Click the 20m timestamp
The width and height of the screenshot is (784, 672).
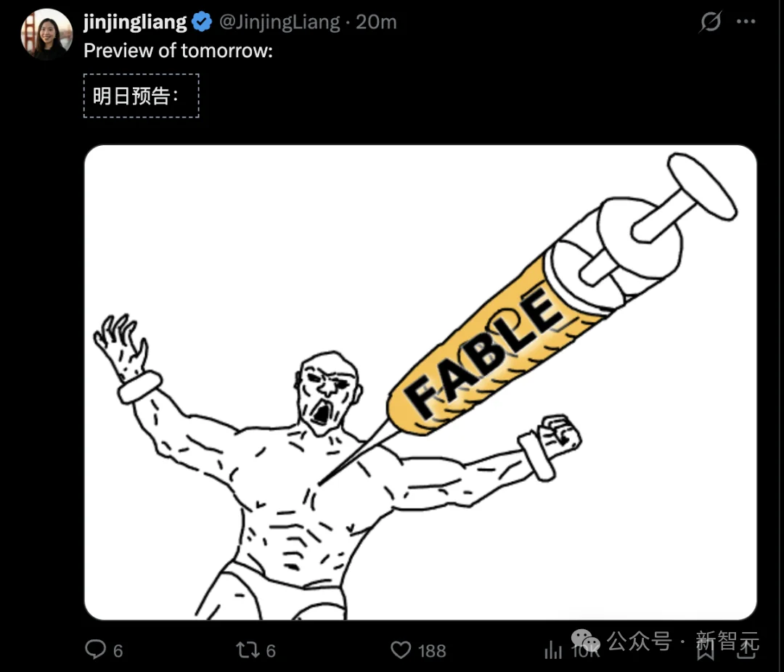(376, 22)
